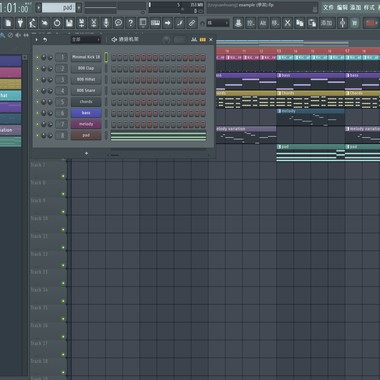Open the 样式 menu
The height and width of the screenshot is (380, 380).
point(369,7)
